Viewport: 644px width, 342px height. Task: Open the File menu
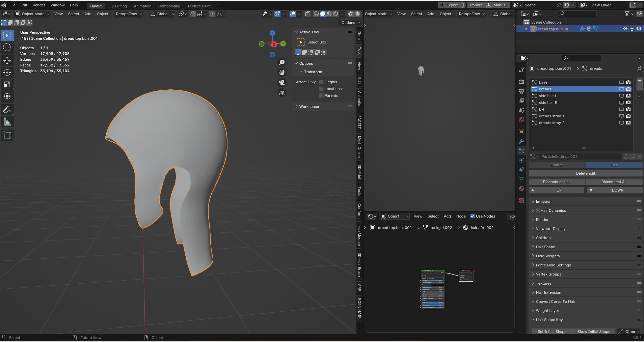click(12, 5)
